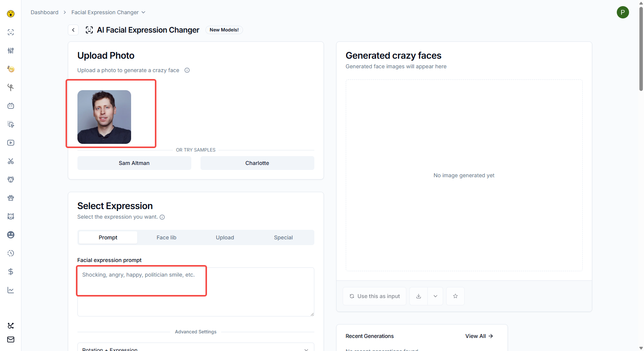Switch to the Face lib tab
The height and width of the screenshot is (351, 644).
[166, 237]
